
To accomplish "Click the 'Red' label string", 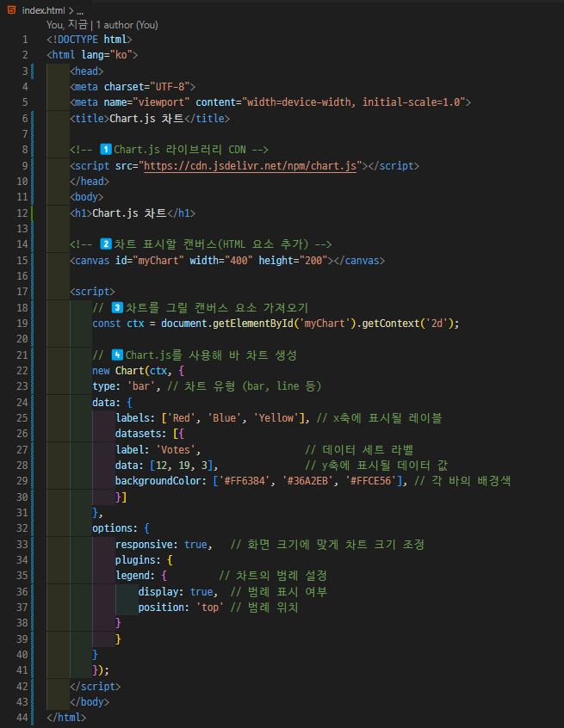I will click(x=181, y=418).
